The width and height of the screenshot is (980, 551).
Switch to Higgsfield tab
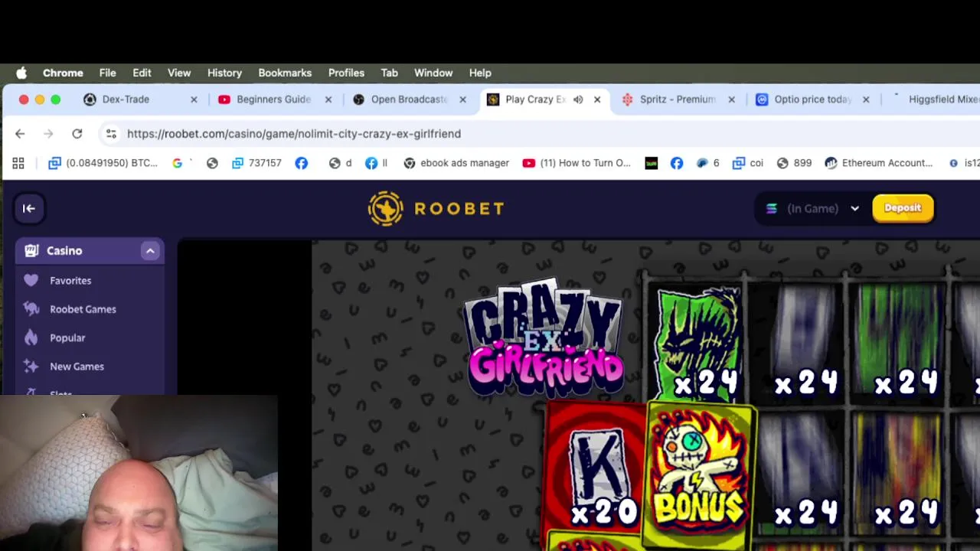click(938, 99)
